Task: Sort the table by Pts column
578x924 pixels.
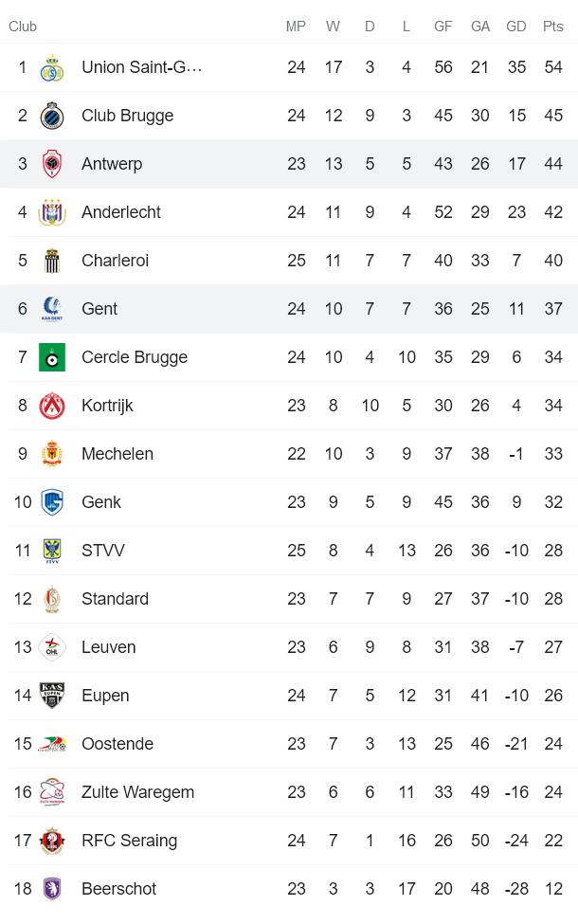Action: coord(552,27)
